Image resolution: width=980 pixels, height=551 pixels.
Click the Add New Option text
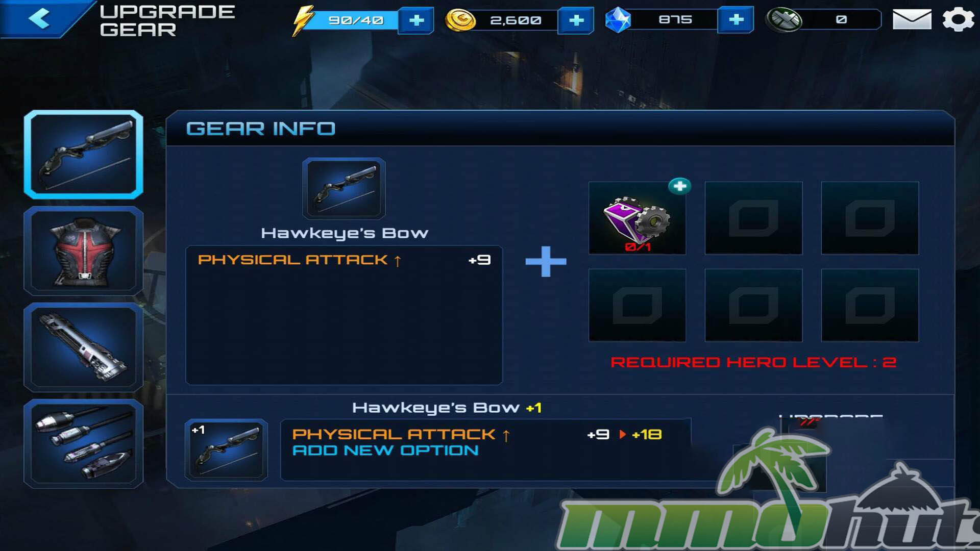click(x=385, y=450)
